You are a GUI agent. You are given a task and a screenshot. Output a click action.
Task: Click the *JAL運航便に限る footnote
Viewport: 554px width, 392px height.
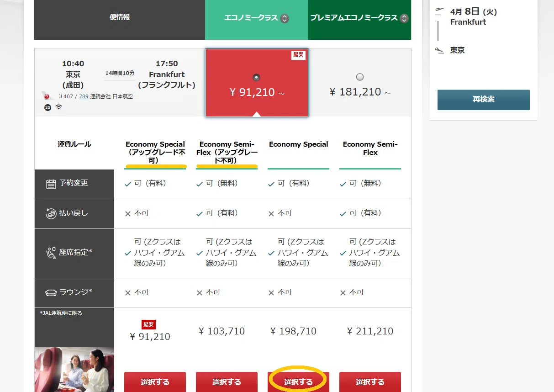tap(61, 313)
